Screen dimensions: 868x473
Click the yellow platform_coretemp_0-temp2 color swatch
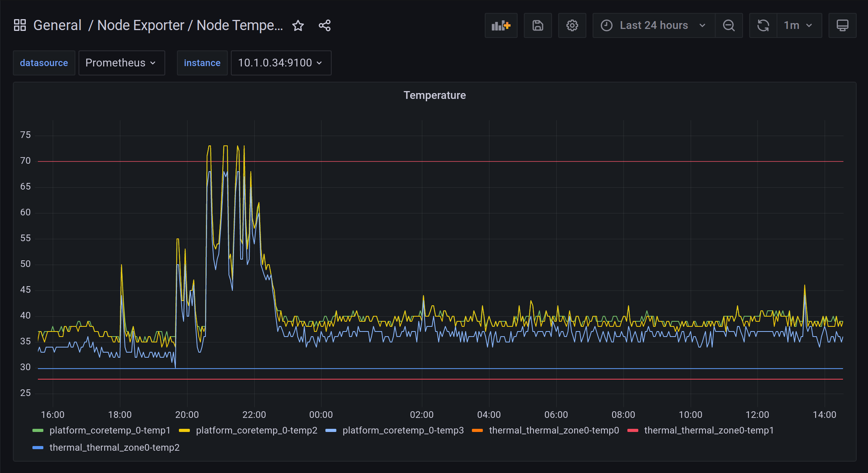[x=184, y=430]
